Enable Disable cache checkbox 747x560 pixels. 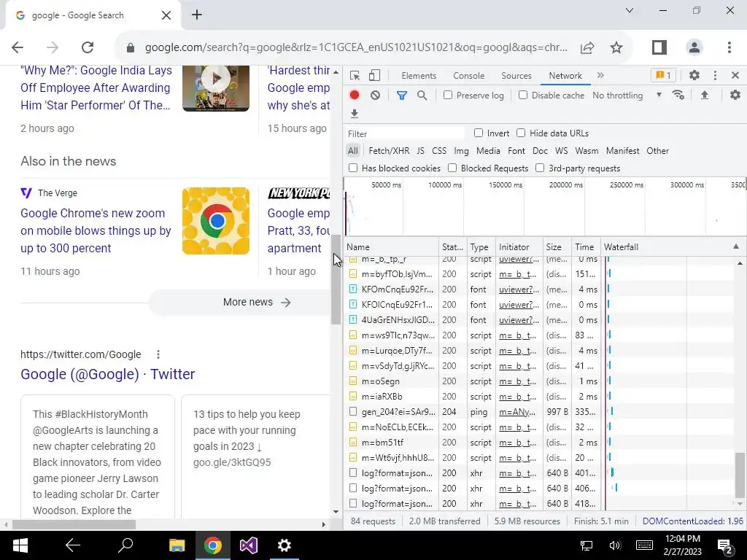[523, 96]
